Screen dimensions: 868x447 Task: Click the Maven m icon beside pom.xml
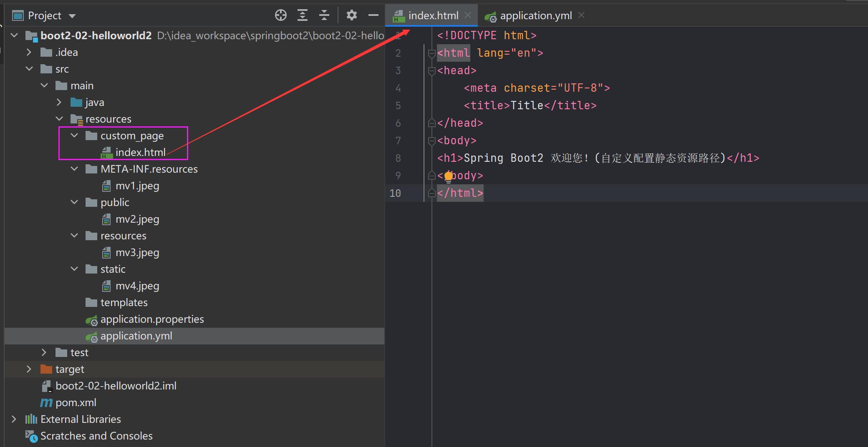pos(46,402)
